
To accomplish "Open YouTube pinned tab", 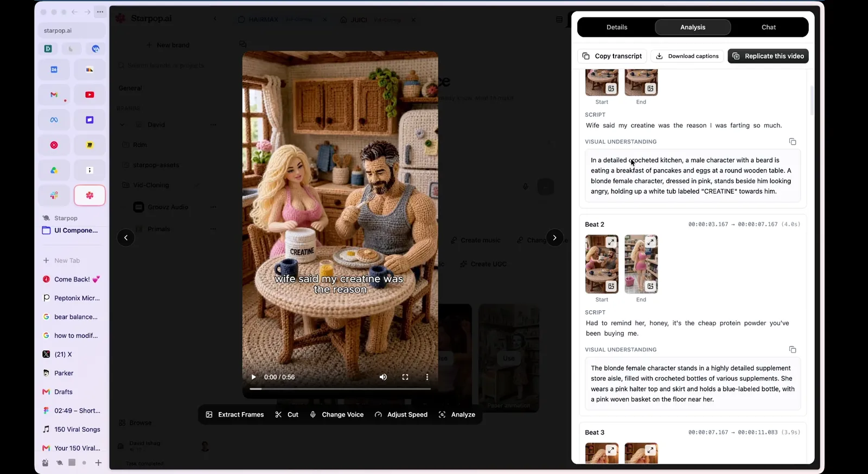I will tap(90, 95).
